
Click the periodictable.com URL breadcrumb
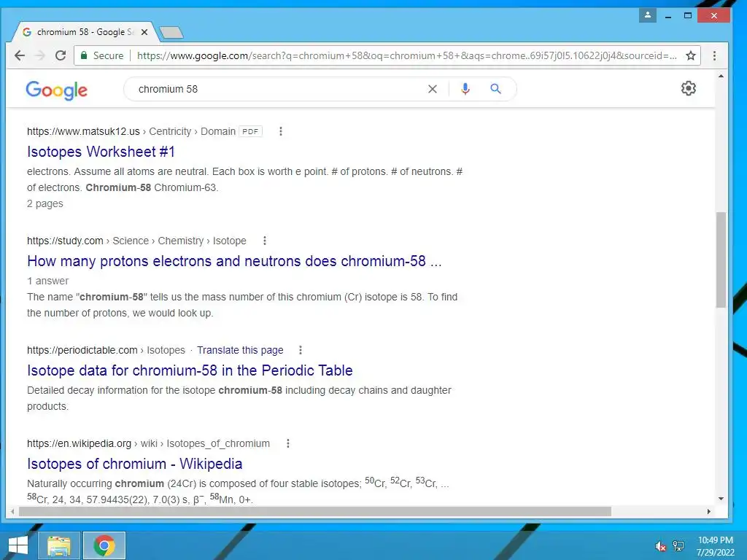[x=106, y=351]
